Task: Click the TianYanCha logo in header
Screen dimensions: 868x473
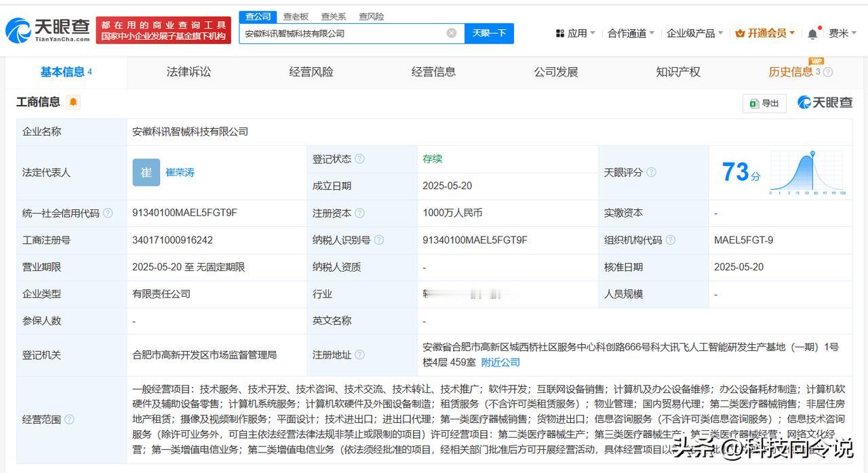Action: tap(48, 30)
